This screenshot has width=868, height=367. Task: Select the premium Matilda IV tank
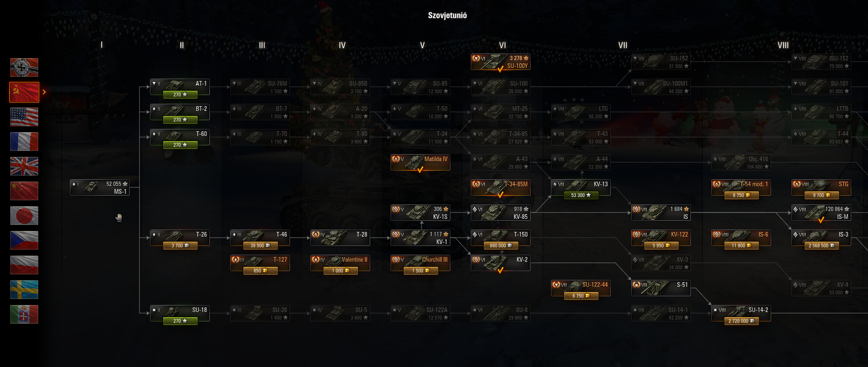tap(420, 163)
